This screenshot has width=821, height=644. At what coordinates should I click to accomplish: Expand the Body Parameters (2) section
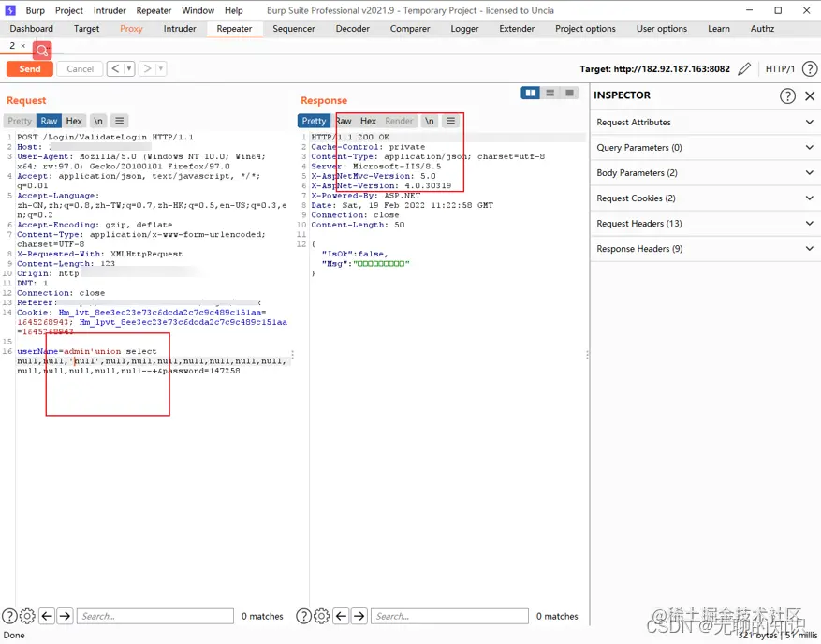click(705, 173)
